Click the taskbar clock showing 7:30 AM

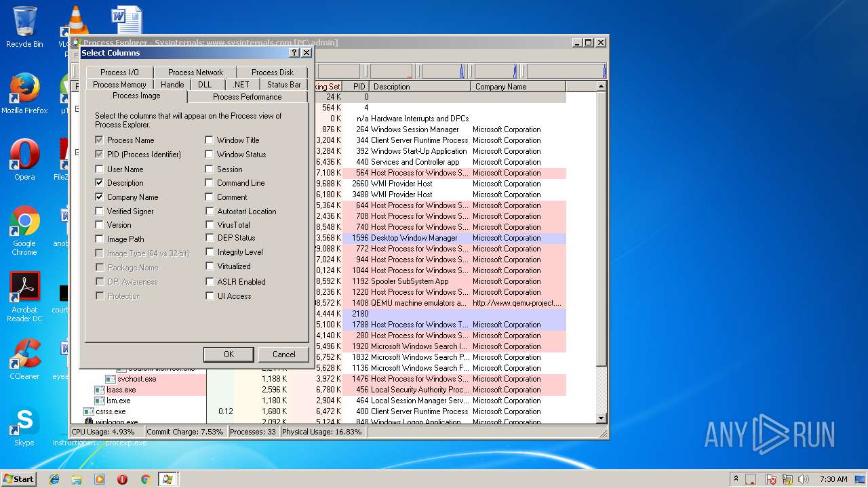[833, 479]
